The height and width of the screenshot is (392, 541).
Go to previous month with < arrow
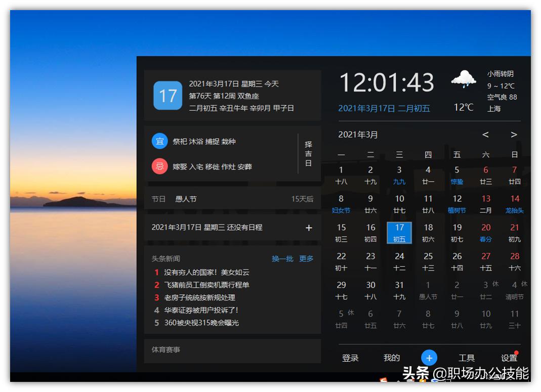pyautogui.click(x=485, y=135)
